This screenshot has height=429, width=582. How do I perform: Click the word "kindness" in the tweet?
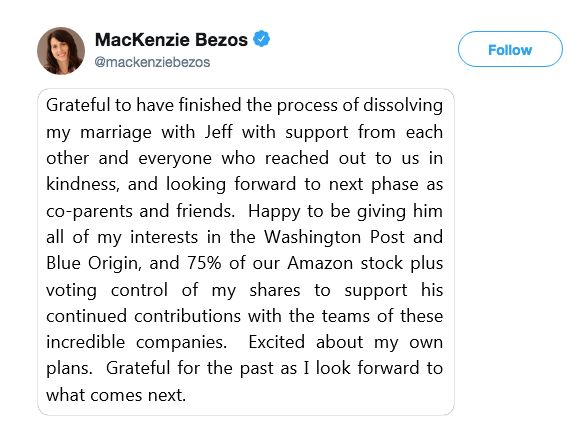(x=83, y=184)
